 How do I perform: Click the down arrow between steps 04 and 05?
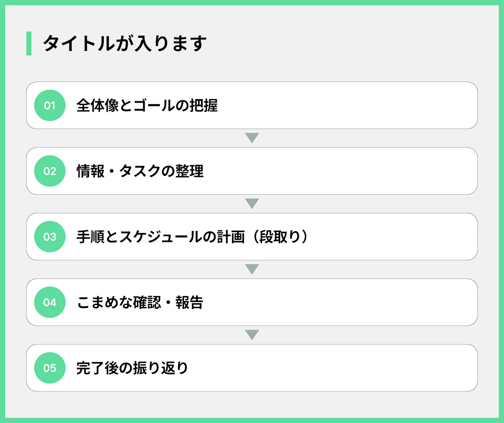252,335
